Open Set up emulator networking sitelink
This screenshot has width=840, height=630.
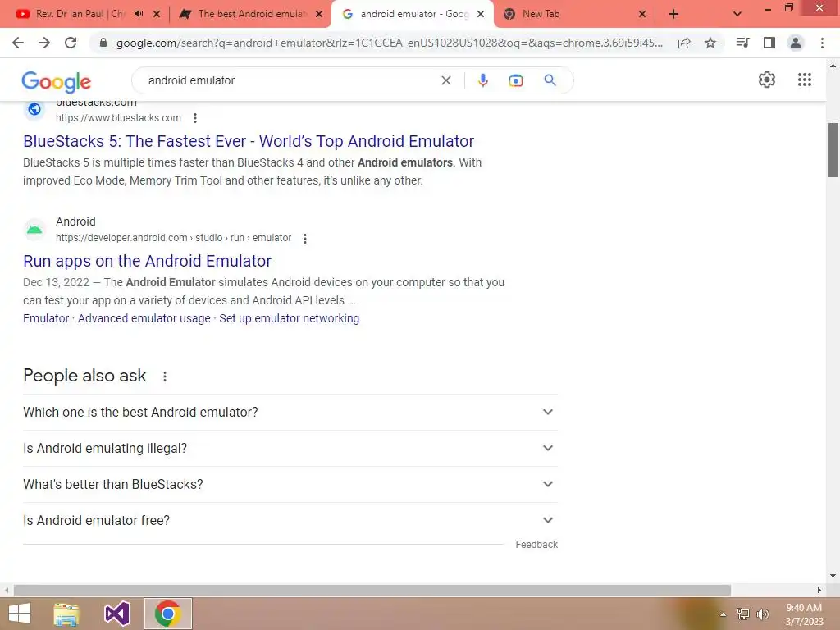pyautogui.click(x=290, y=318)
